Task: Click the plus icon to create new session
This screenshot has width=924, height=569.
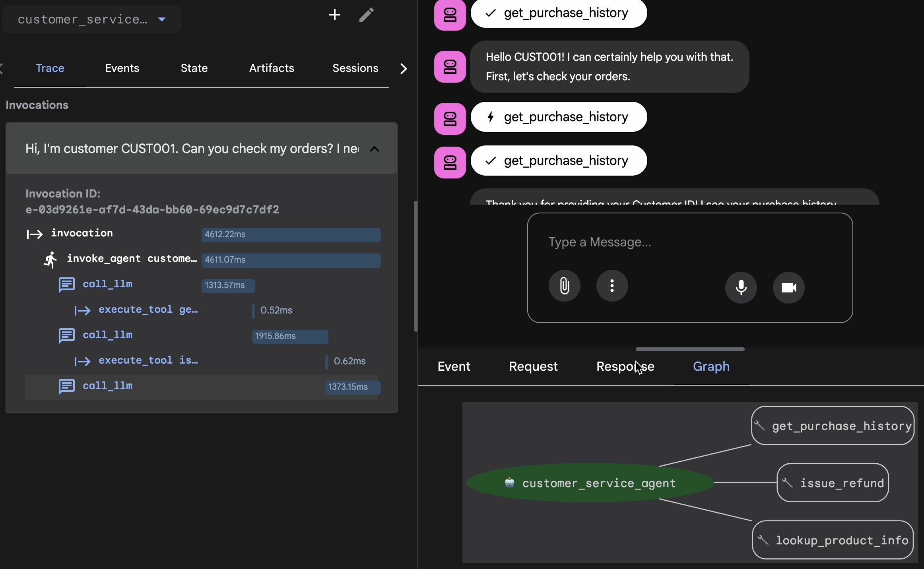Action: [334, 15]
